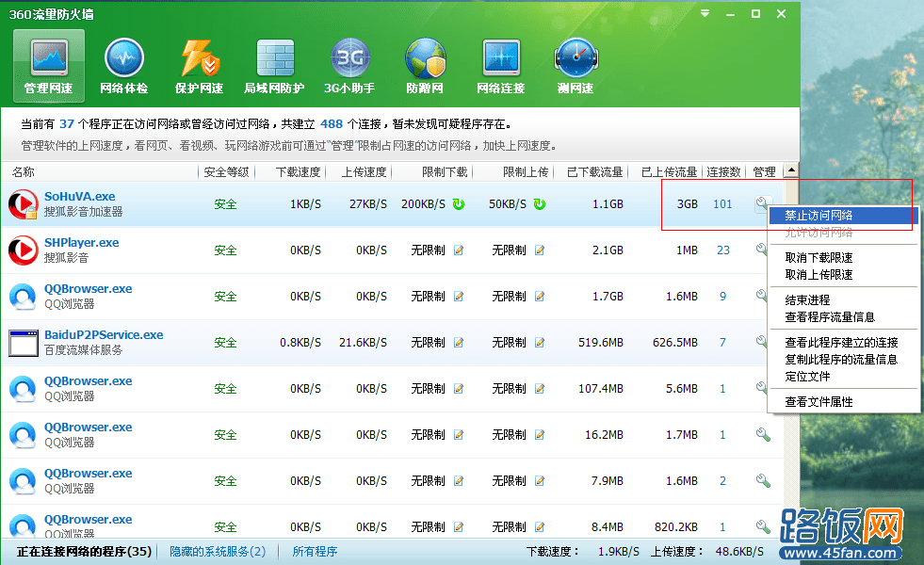Edit upload limit of the 107.4MB QQBrowser row
Screen dimensions: 924x565
pyautogui.click(x=539, y=389)
